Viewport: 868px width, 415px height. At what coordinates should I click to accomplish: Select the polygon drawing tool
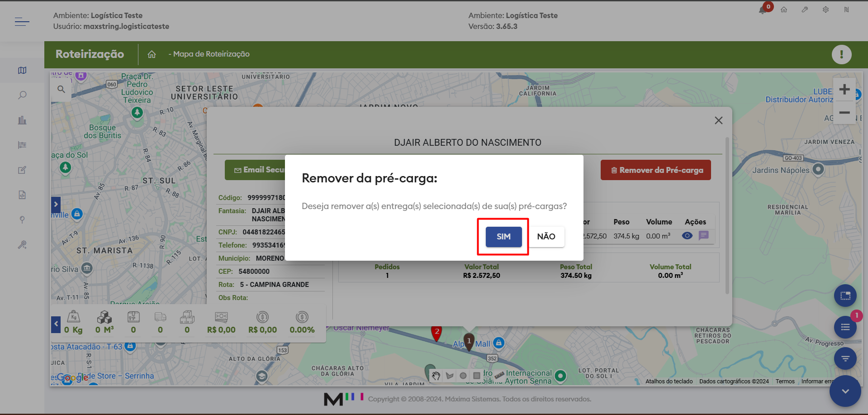click(x=450, y=376)
